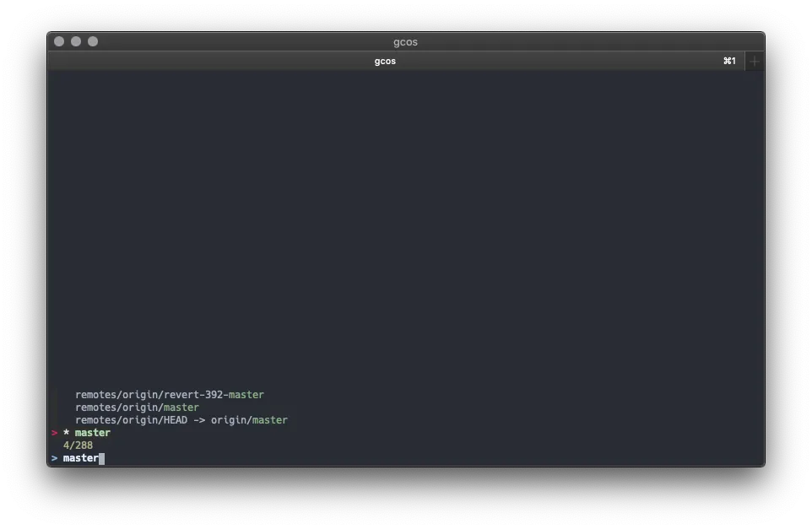
Task: Click the master text in the input field
Action: point(80,457)
